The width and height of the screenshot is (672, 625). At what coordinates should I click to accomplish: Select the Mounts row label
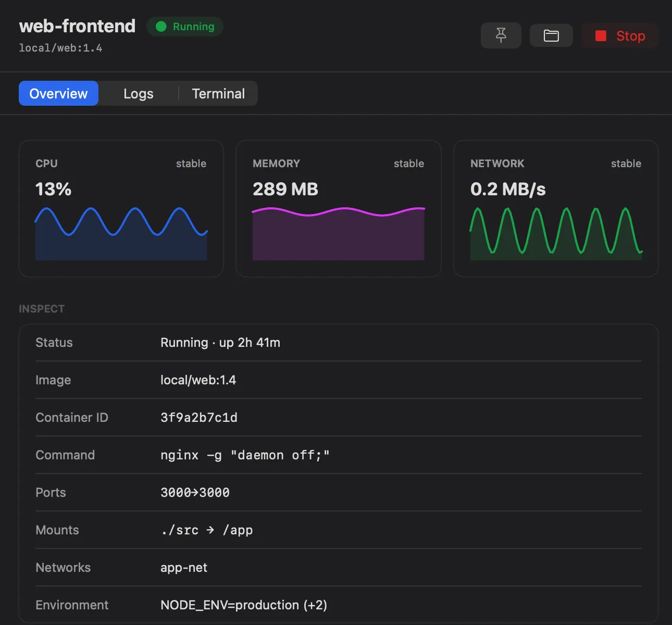[x=57, y=530]
